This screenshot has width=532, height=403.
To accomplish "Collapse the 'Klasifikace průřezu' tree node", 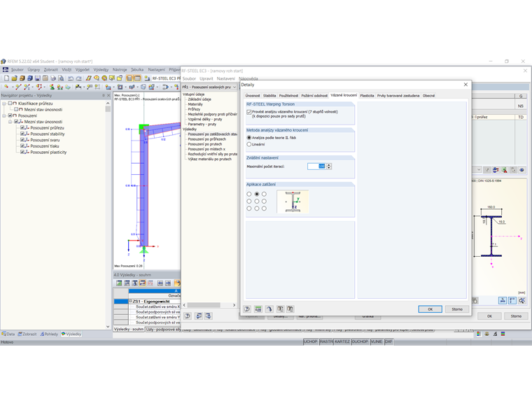I will [x=4, y=104].
